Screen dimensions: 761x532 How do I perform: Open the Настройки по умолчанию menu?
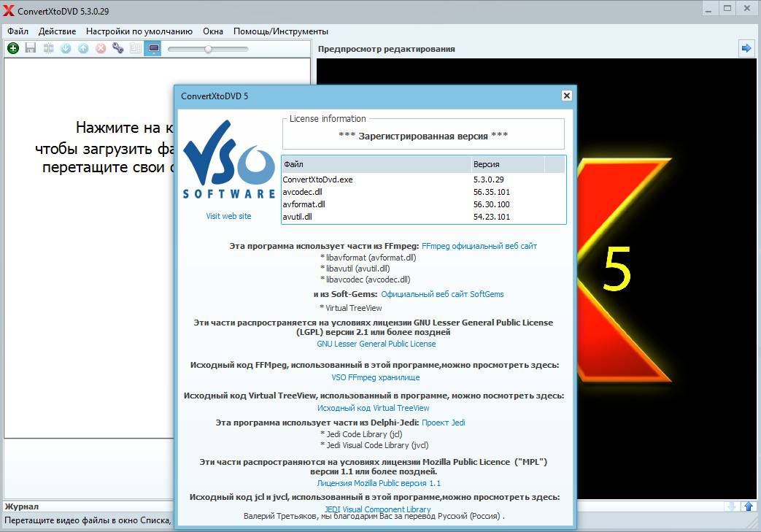click(139, 31)
